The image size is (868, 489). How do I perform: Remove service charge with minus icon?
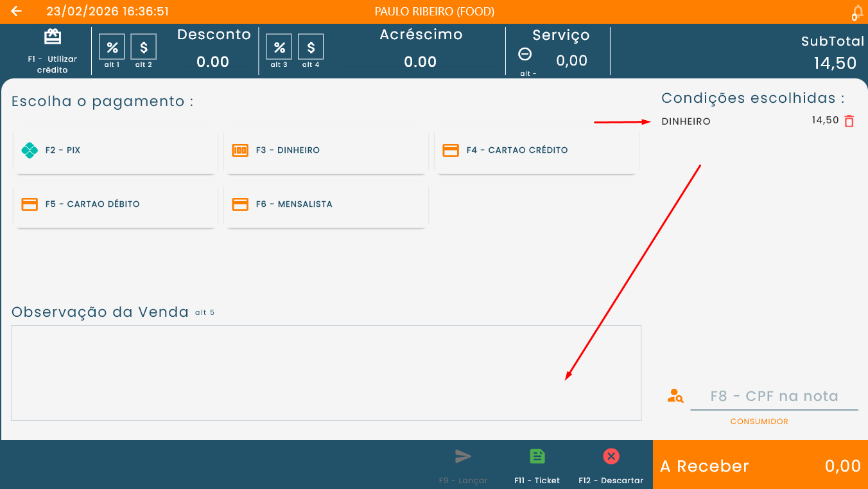pyautogui.click(x=525, y=55)
